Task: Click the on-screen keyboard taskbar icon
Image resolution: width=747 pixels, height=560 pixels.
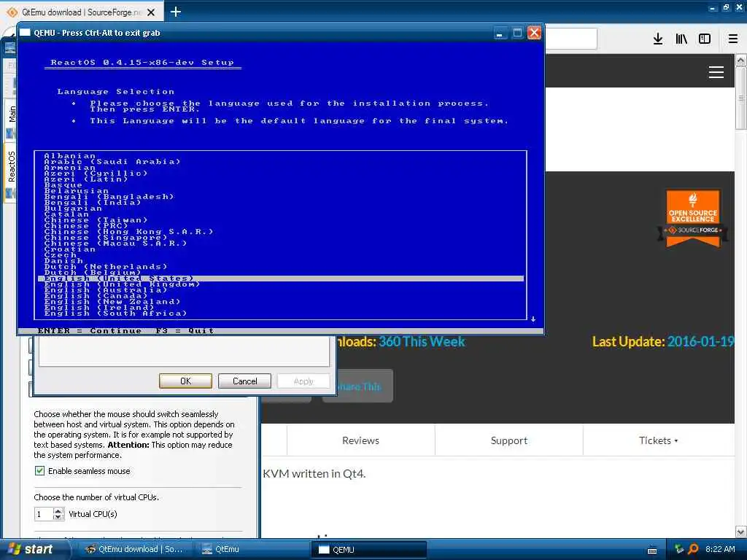Action: coord(652,550)
